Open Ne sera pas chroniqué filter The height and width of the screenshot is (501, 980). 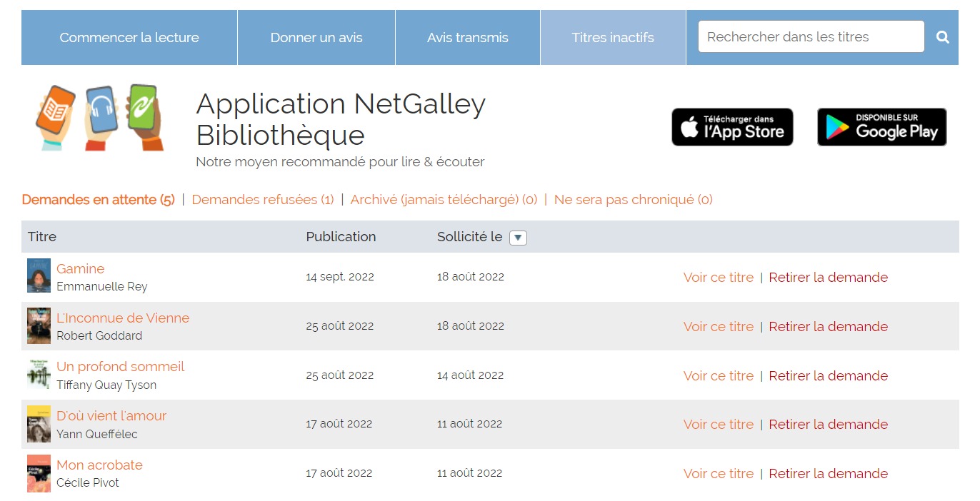[634, 200]
